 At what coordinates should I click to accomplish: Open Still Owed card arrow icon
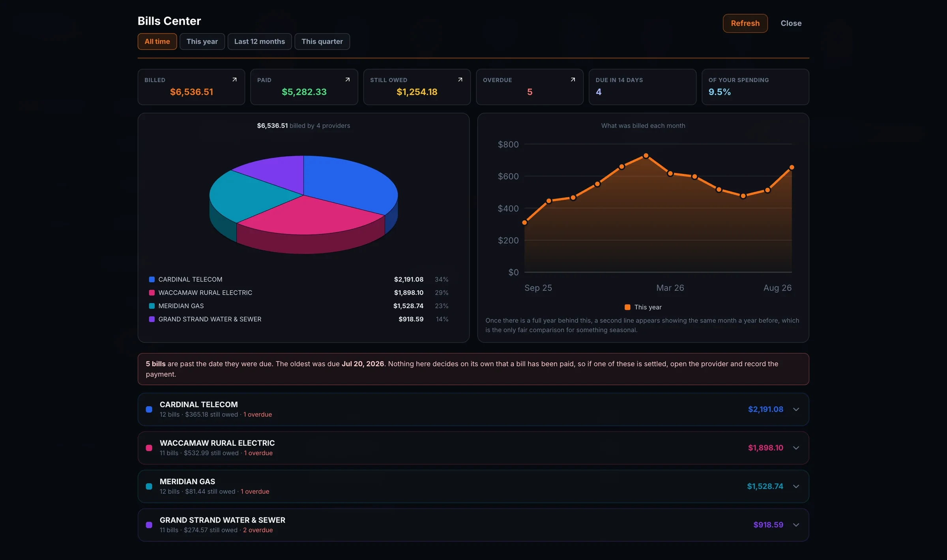pyautogui.click(x=460, y=80)
